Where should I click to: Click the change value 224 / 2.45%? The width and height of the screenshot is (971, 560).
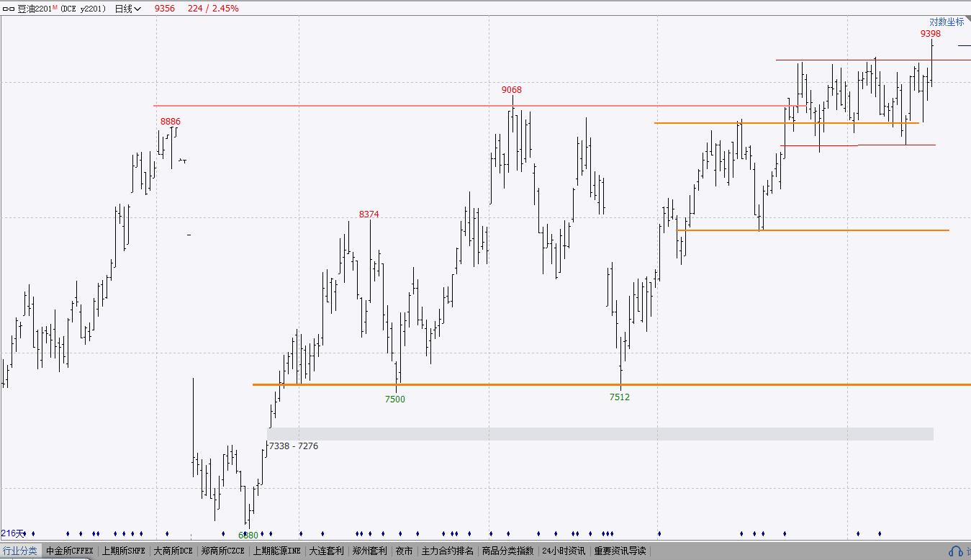213,9
